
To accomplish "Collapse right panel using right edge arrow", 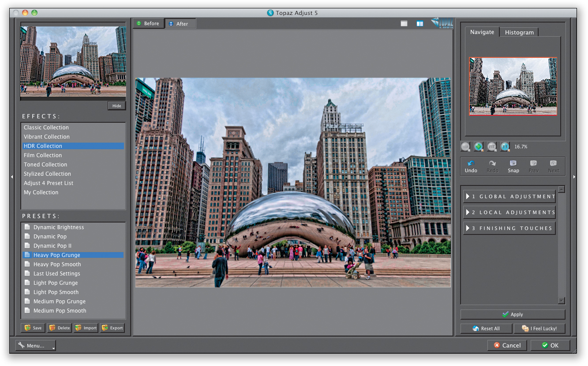I will (x=574, y=177).
